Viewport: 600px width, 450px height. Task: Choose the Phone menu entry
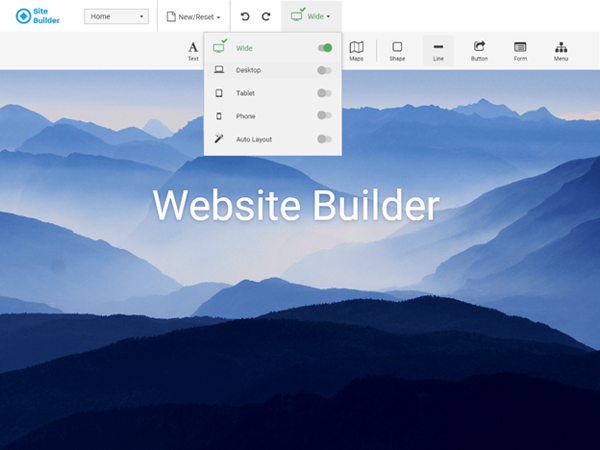click(x=273, y=116)
